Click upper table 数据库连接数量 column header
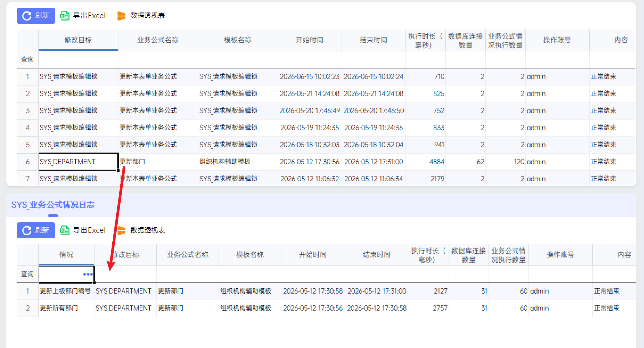The image size is (644, 348). coord(466,40)
